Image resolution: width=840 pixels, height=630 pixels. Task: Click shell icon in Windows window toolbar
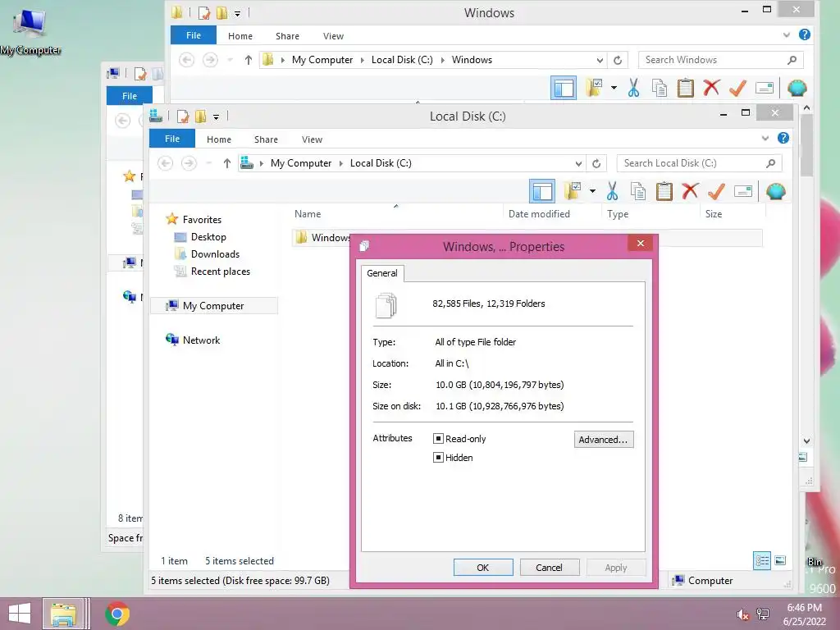pyautogui.click(x=797, y=88)
